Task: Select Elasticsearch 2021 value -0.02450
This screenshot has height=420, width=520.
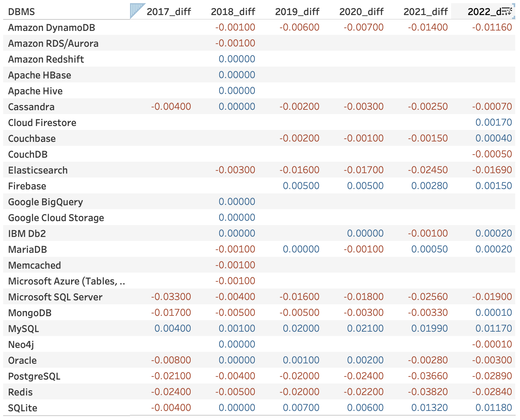Action: pyautogui.click(x=428, y=170)
